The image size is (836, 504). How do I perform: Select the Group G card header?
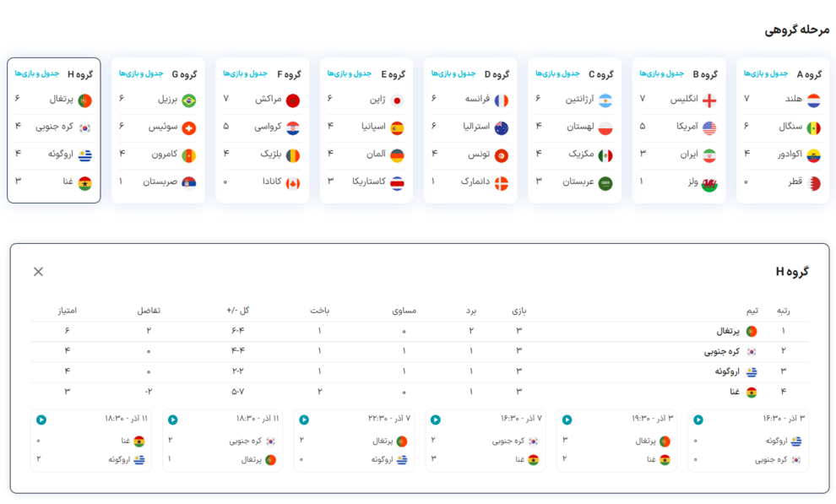click(x=185, y=74)
